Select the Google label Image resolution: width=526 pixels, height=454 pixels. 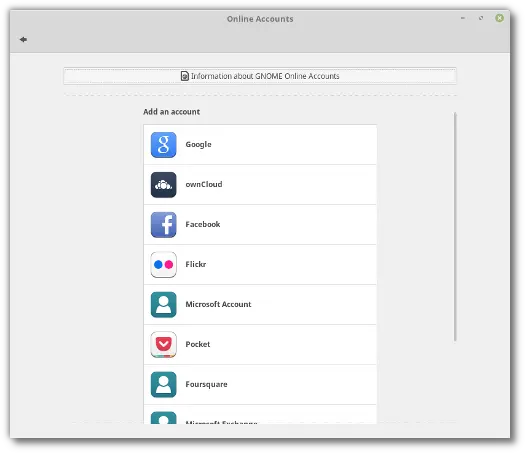[198, 144]
